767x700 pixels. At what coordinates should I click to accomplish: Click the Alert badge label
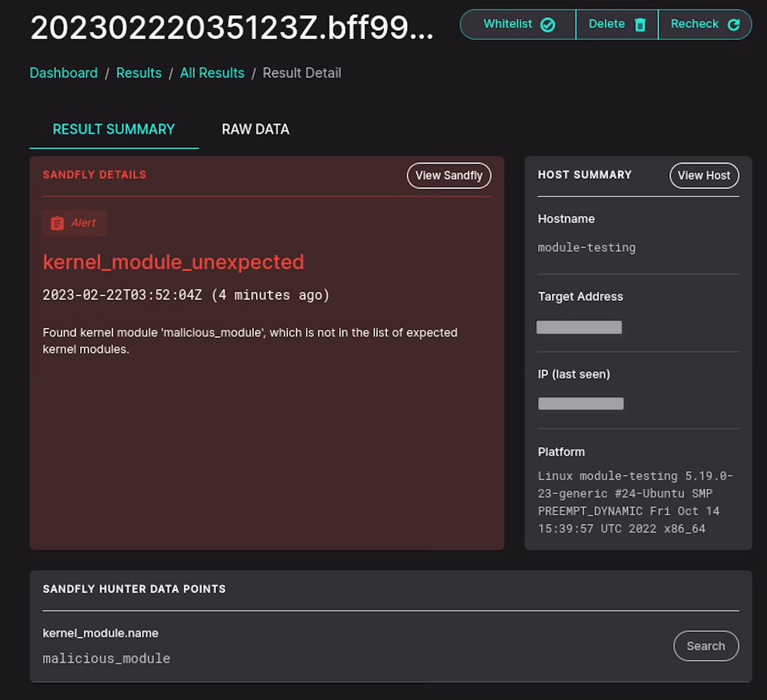pyautogui.click(x=83, y=223)
